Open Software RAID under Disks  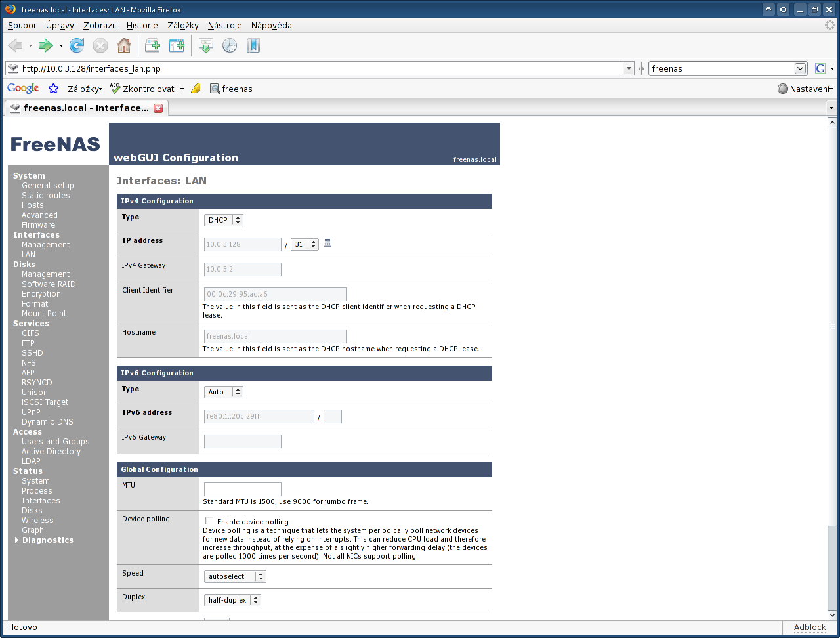pos(49,284)
